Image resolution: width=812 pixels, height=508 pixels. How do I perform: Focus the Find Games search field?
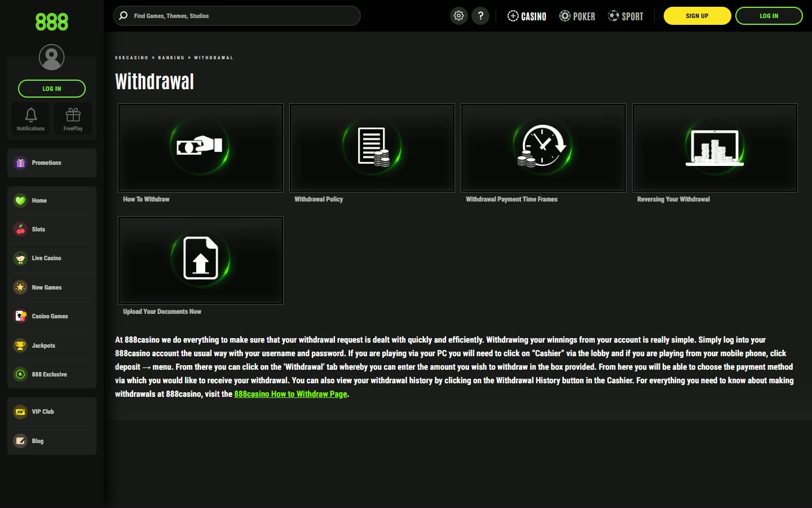[x=237, y=16]
